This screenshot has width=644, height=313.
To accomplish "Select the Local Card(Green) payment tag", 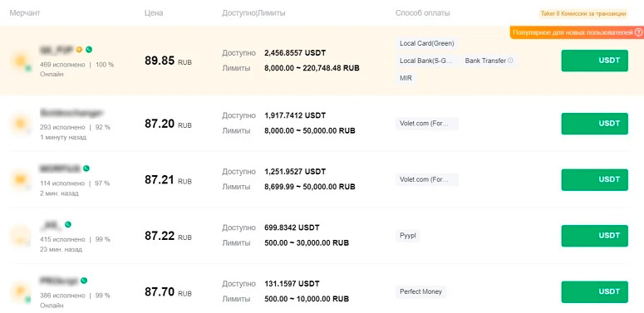I will (x=427, y=43).
